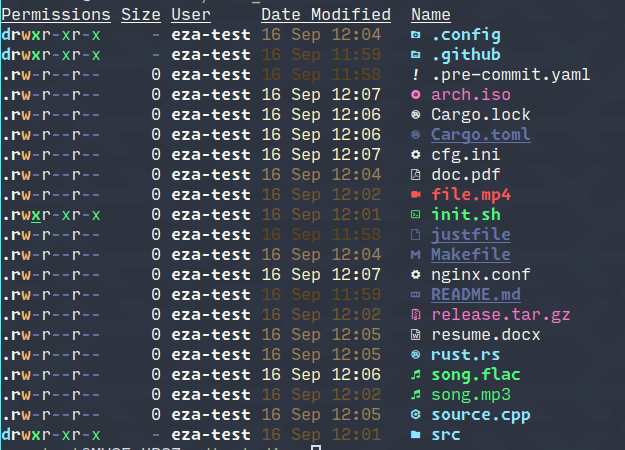
Task: Click the eza-test user in src row
Action: 211,434
